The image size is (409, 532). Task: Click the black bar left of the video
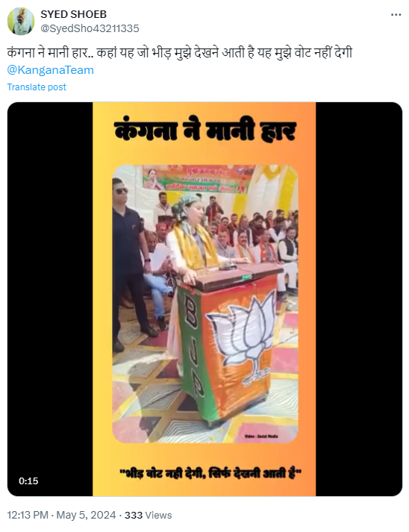tap(50, 299)
